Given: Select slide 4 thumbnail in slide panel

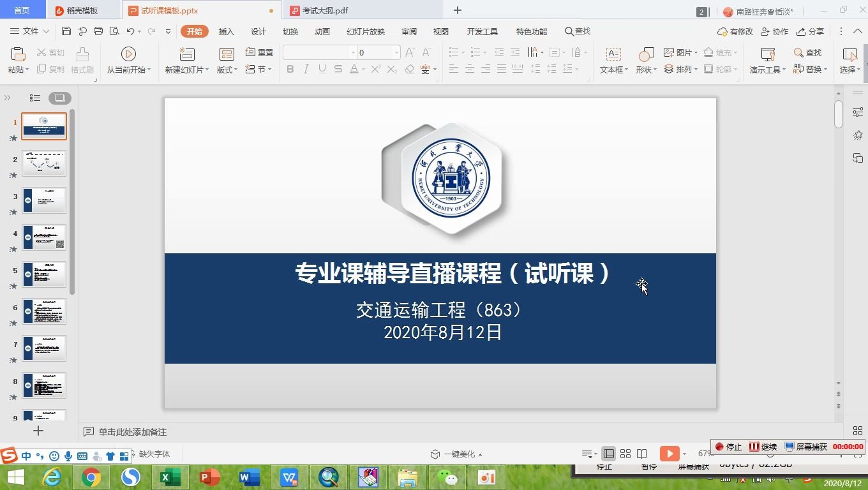Looking at the screenshot, I should click(x=44, y=237).
